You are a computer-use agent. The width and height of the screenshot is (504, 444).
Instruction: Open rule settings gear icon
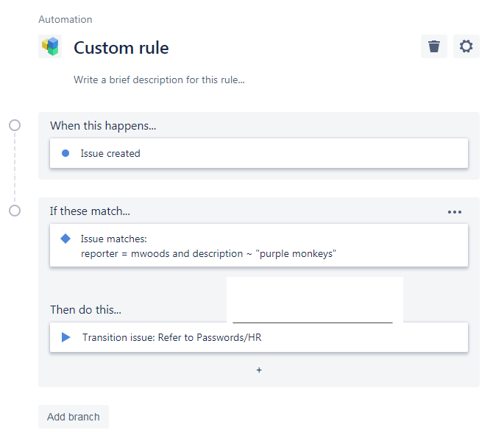tap(466, 46)
